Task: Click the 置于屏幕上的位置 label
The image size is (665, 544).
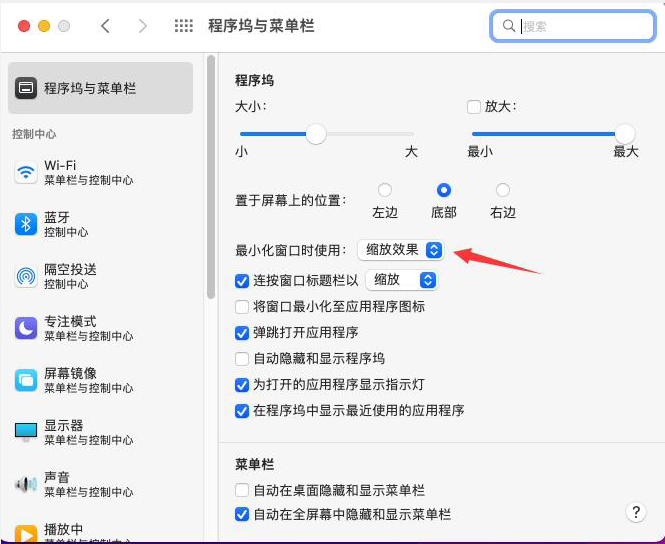Action: tap(291, 200)
